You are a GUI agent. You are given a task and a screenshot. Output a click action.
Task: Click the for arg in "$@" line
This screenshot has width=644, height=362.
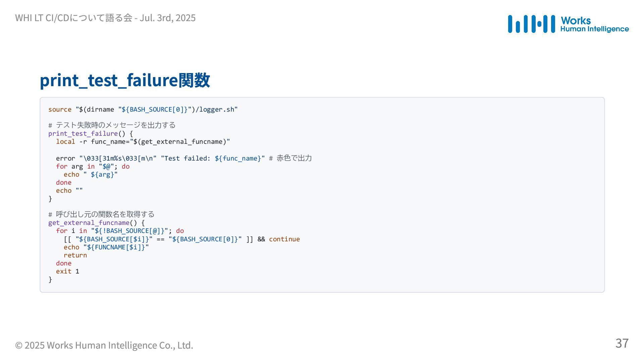point(93,166)
